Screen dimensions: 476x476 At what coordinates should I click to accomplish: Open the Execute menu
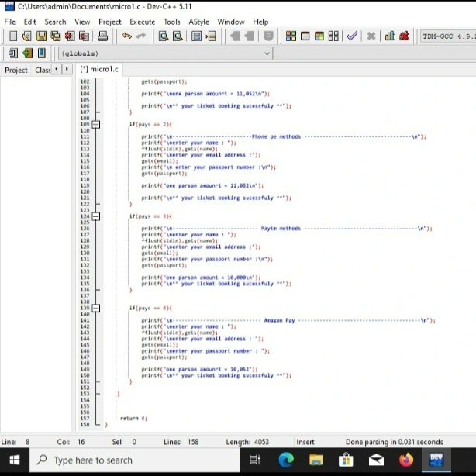tap(143, 22)
